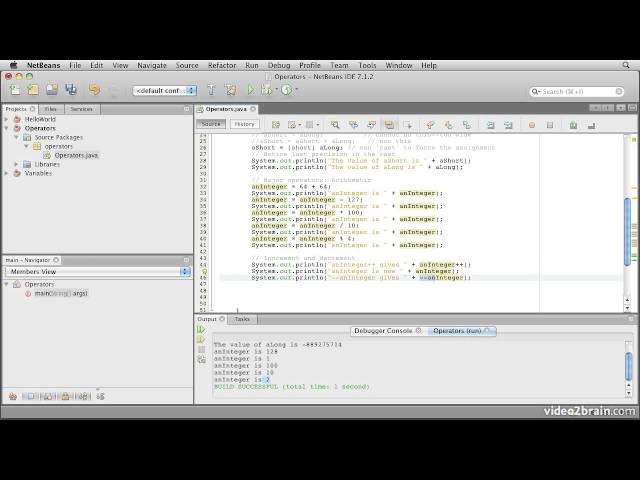640x480 pixels.
Task: Collapse the operators package node
Action: [x=27, y=146]
